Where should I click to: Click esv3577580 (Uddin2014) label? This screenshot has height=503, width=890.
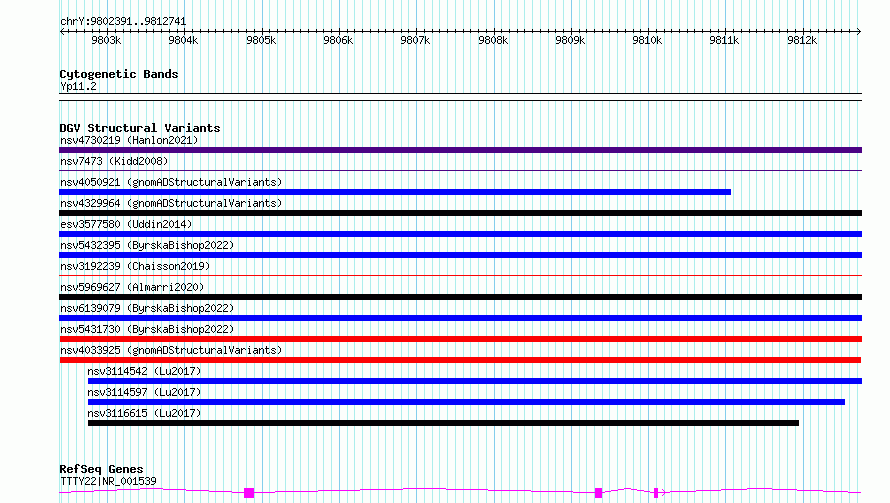pyautogui.click(x=126, y=224)
